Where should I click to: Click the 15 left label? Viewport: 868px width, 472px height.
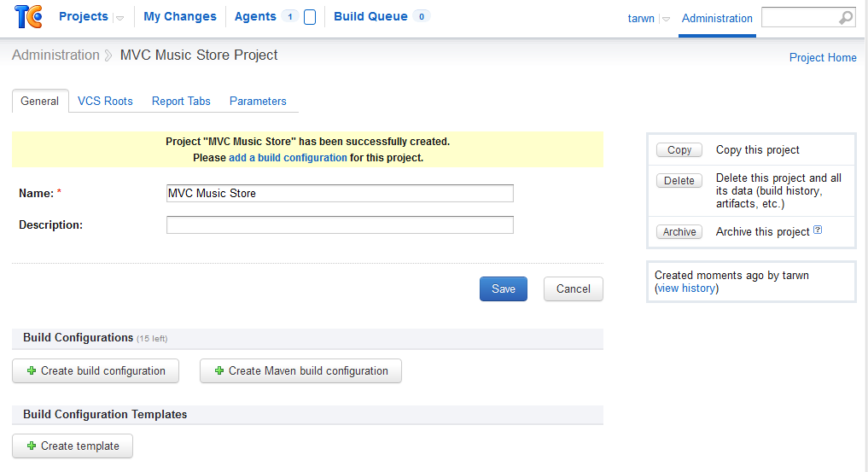click(152, 339)
